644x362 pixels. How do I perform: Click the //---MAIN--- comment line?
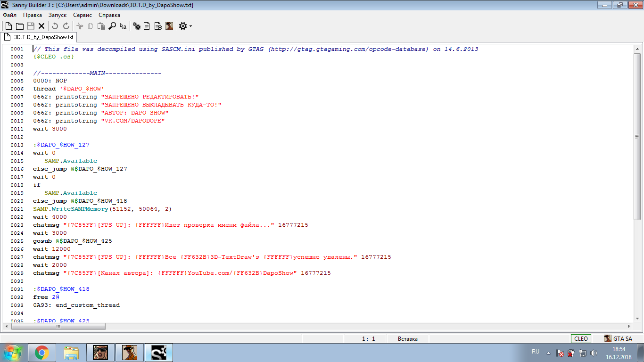pyautogui.click(x=97, y=73)
